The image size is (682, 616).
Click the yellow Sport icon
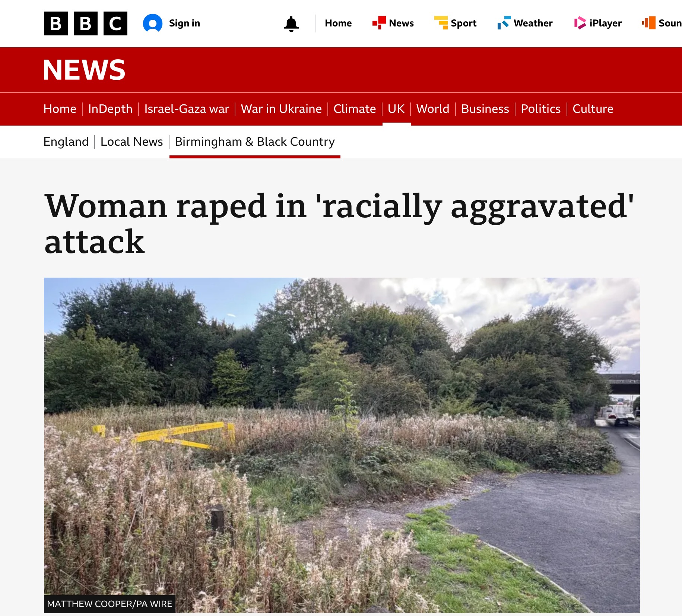coord(441,23)
